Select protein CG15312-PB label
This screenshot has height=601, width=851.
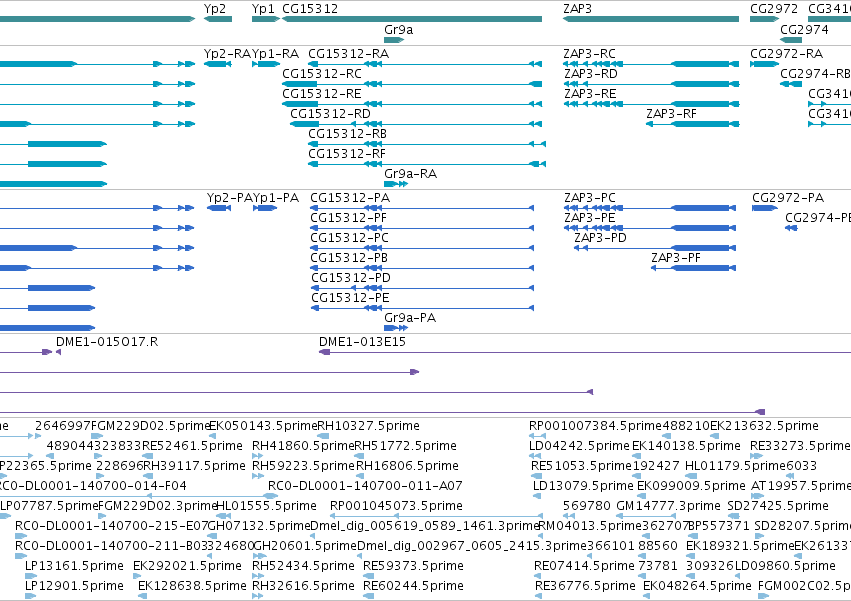(349, 258)
